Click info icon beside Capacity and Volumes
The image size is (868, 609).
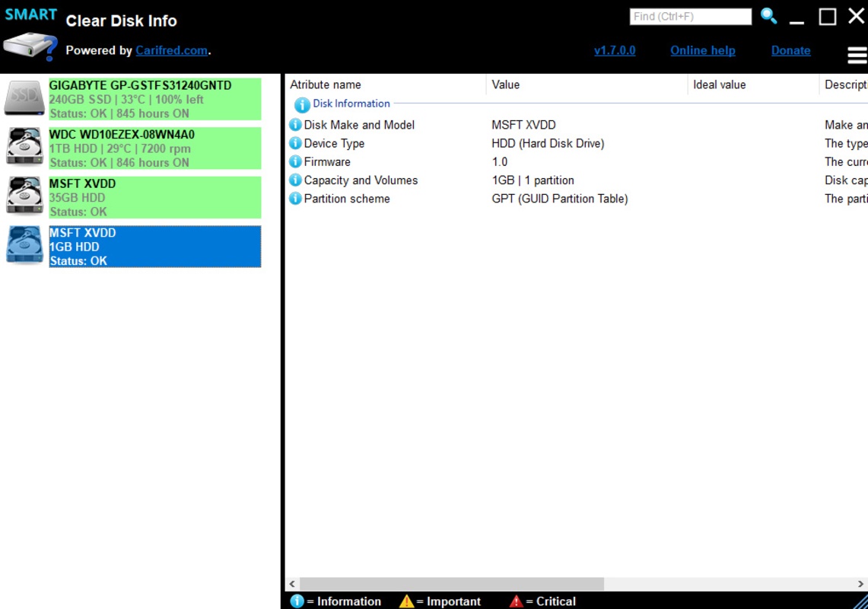296,180
